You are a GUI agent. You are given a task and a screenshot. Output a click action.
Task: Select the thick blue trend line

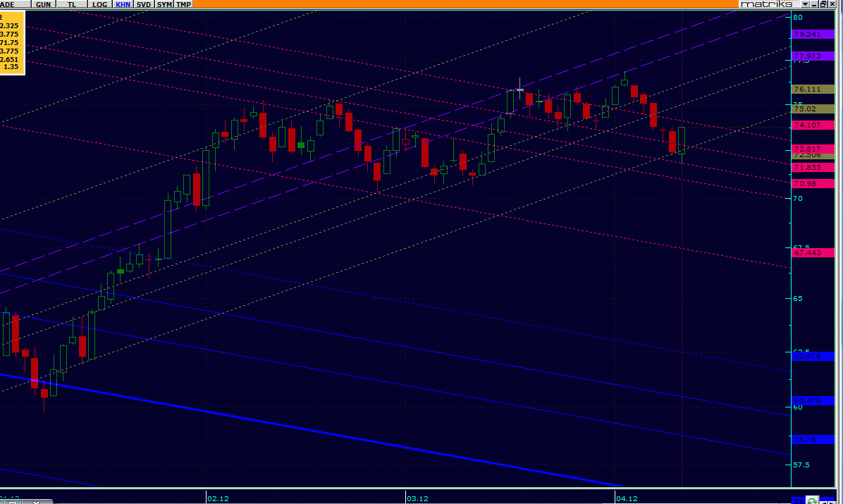pos(312,431)
